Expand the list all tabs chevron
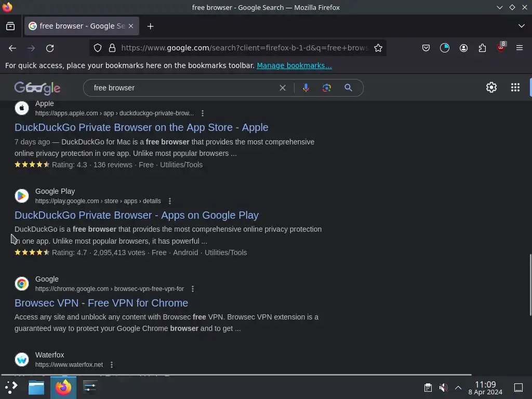The image size is (532, 399). point(522,26)
